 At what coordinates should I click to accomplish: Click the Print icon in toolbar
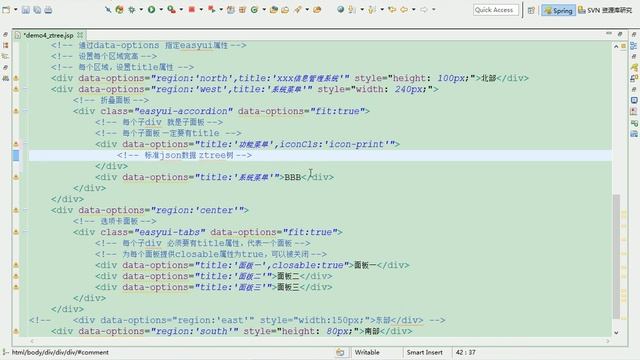click(48, 9)
